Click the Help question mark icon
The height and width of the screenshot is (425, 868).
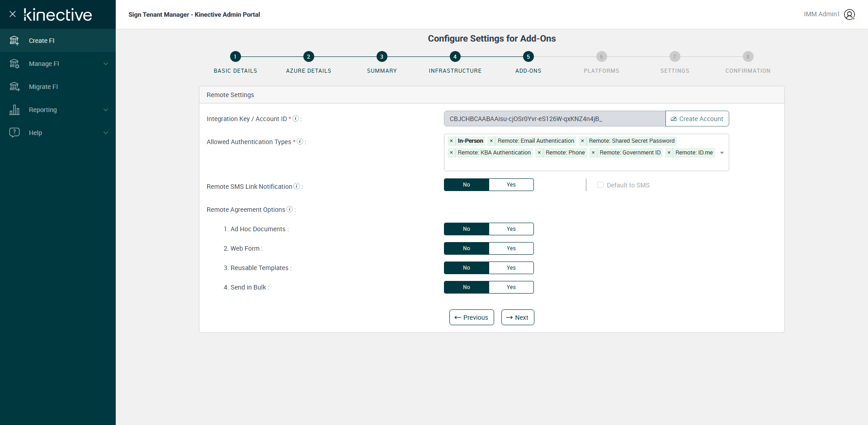pos(14,132)
